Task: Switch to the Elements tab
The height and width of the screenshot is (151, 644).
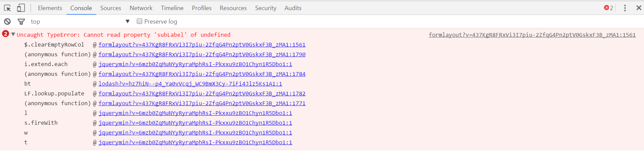Action: 50,8
